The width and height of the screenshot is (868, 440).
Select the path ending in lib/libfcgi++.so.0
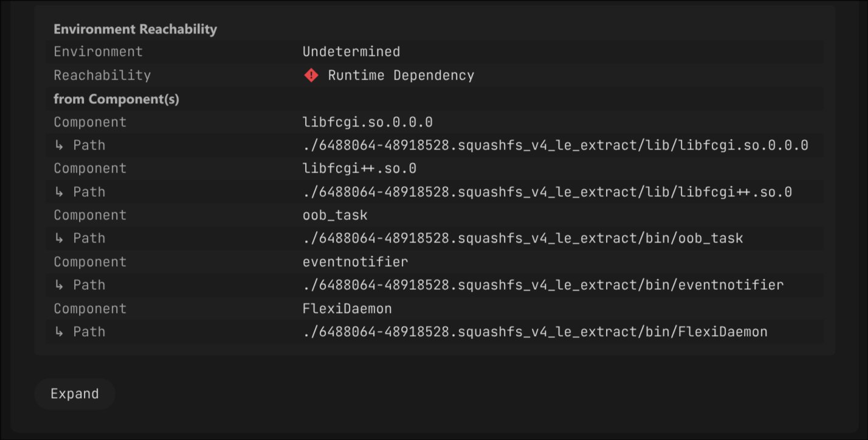click(547, 192)
